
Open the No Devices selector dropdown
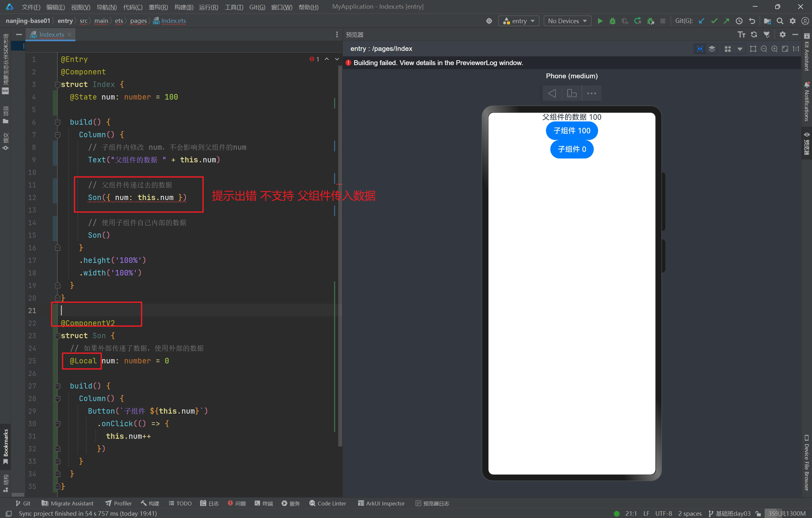coord(567,21)
